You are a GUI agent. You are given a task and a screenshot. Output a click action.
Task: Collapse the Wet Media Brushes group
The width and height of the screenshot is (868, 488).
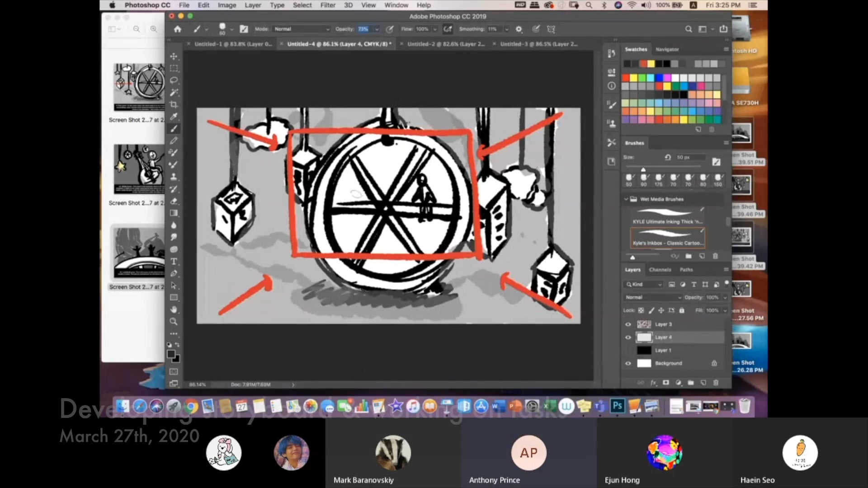pos(627,199)
